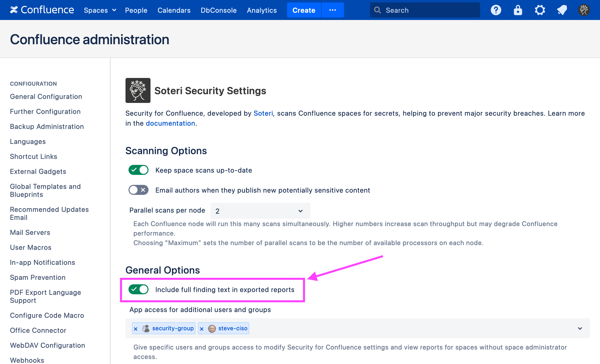Click the Soteri Security Settings logo image

(x=138, y=90)
